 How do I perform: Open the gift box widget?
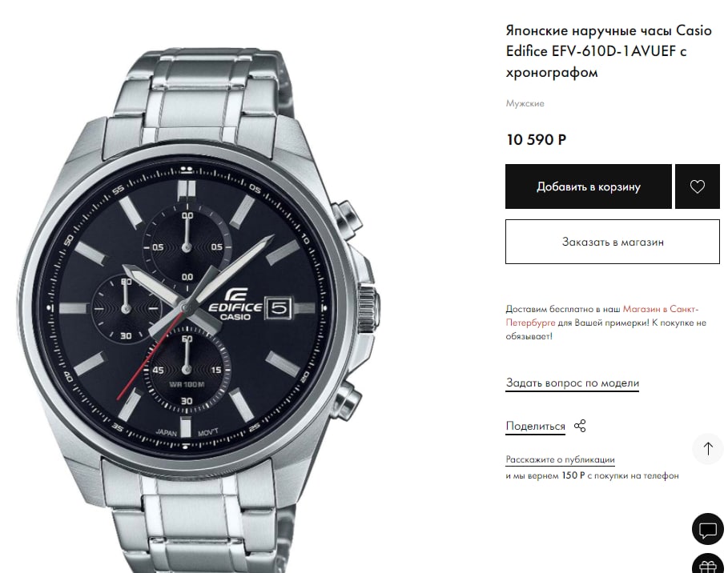coord(708,563)
